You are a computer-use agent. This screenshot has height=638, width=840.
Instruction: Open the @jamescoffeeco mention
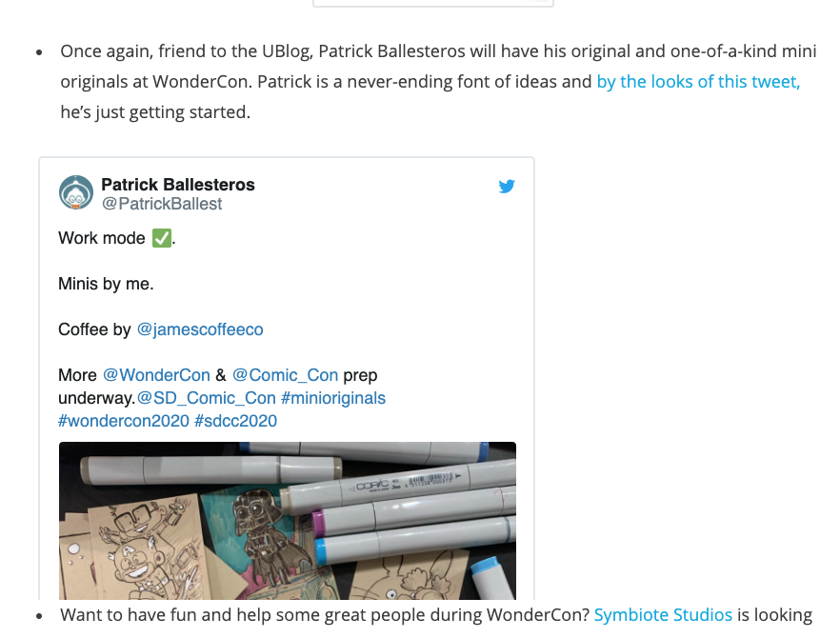(200, 329)
